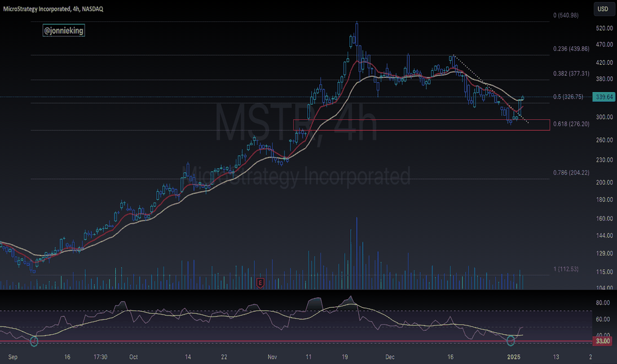Select the Fibonacci label 0.786 (204.22)
The image size is (617, 364).
[571, 173]
